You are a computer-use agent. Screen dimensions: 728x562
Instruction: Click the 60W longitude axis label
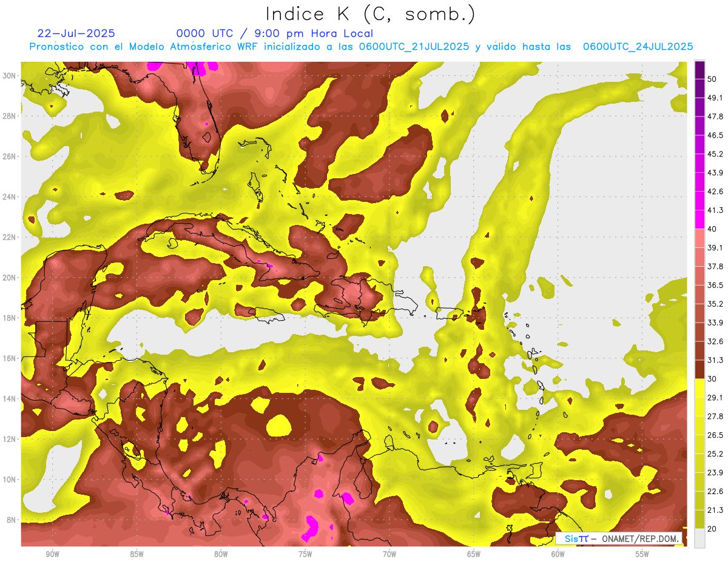point(558,554)
